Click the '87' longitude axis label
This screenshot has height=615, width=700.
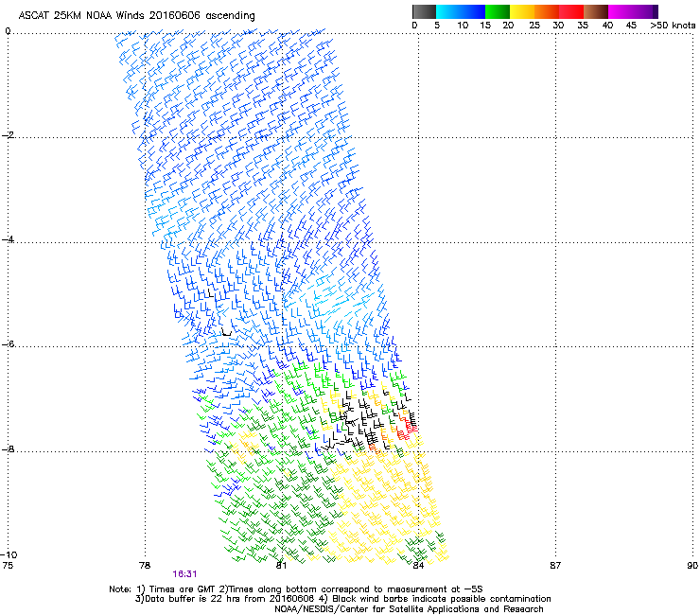555,566
